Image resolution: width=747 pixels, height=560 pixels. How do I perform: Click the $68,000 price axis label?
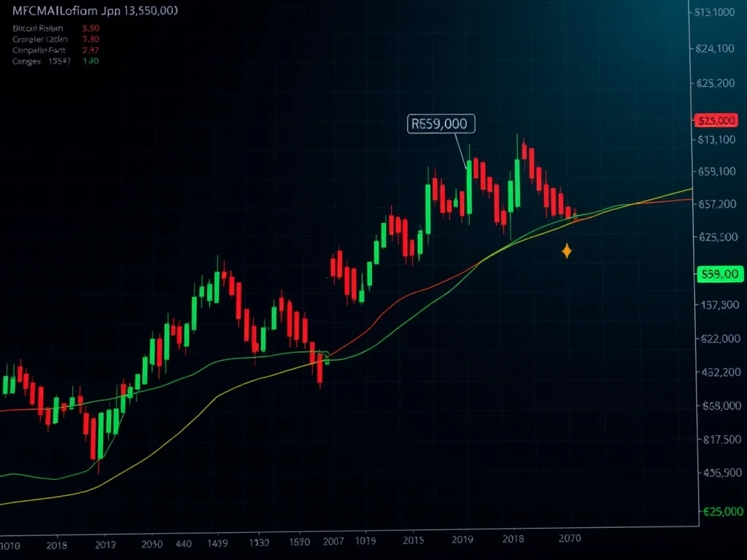coord(718,405)
